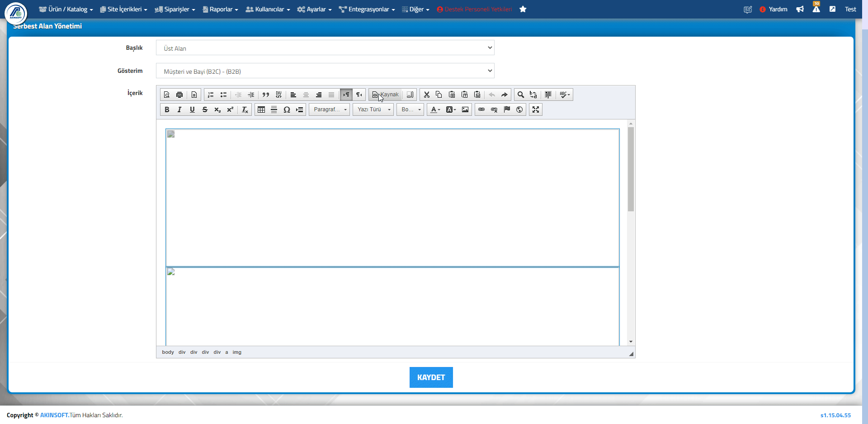Viewport: 868px width, 424px height.
Task: Maximize the editor area
Action: pos(536,110)
